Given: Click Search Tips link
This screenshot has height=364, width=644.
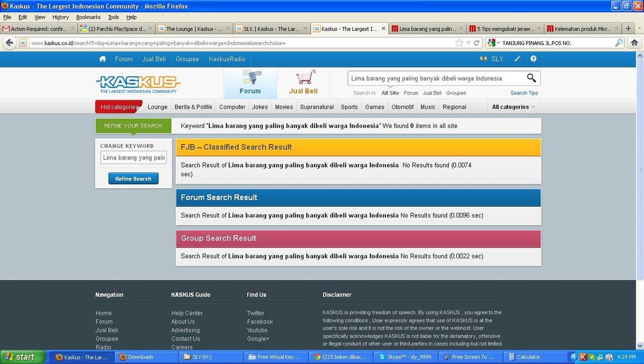Looking at the screenshot, I should (x=524, y=93).
